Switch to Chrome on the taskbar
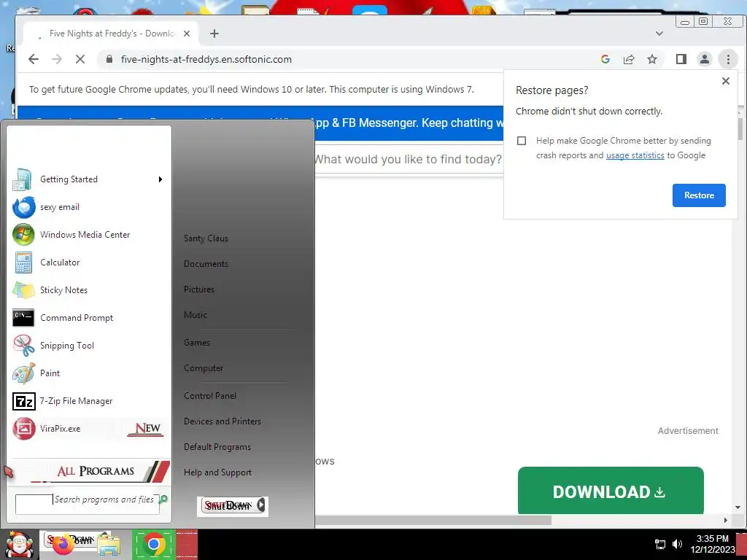This screenshot has height=560, width=747. point(154,544)
